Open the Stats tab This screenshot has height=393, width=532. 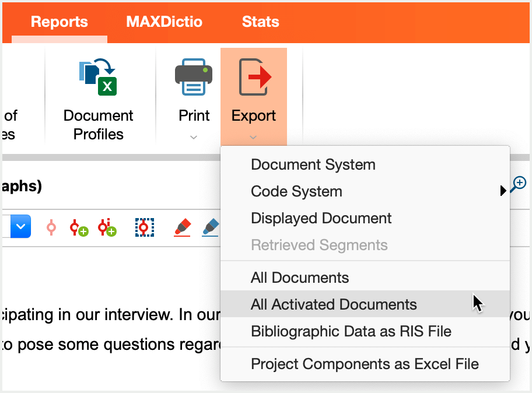(x=260, y=22)
